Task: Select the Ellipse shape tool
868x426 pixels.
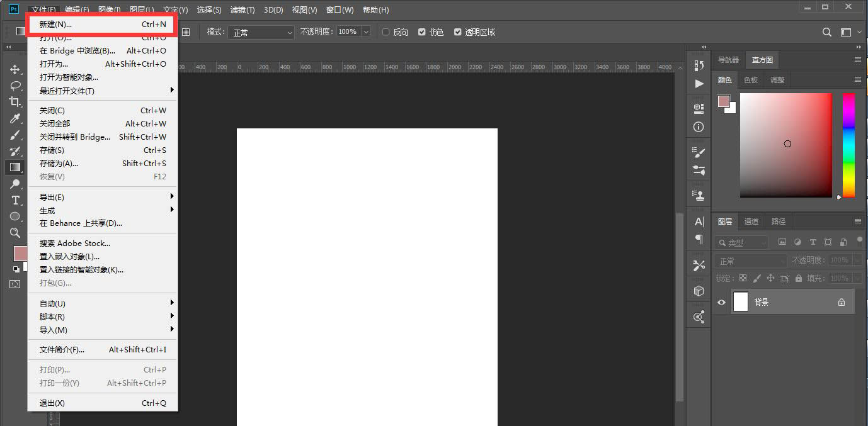Action: coord(15,216)
